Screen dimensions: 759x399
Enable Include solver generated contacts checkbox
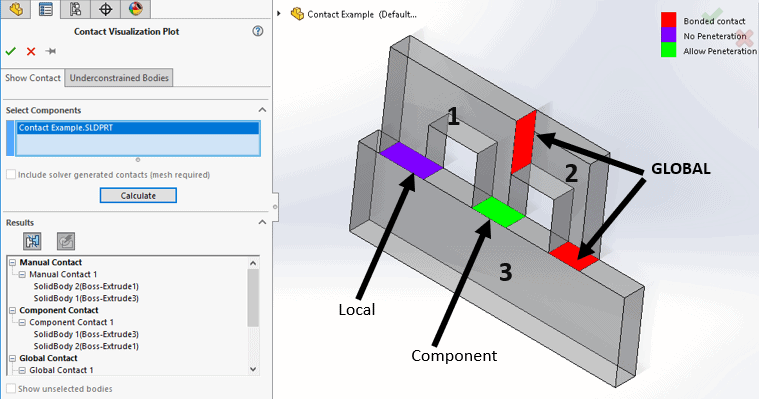click(x=11, y=174)
